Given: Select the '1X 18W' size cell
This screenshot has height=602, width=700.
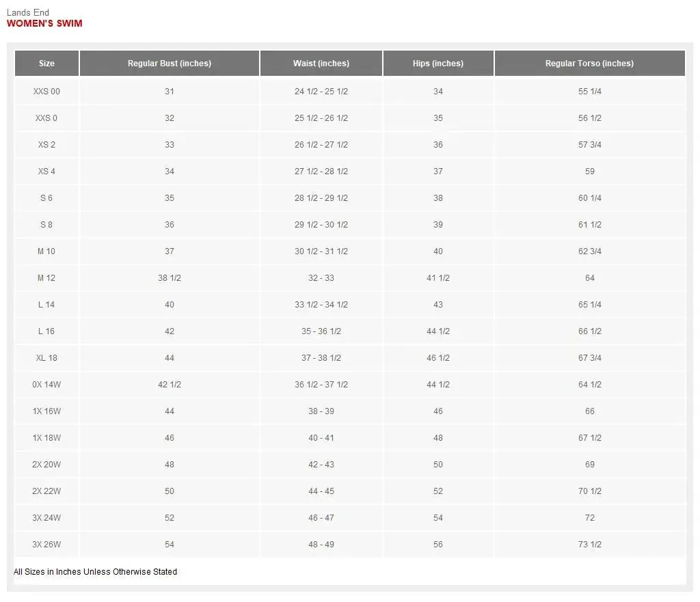Looking at the screenshot, I should (x=46, y=438).
